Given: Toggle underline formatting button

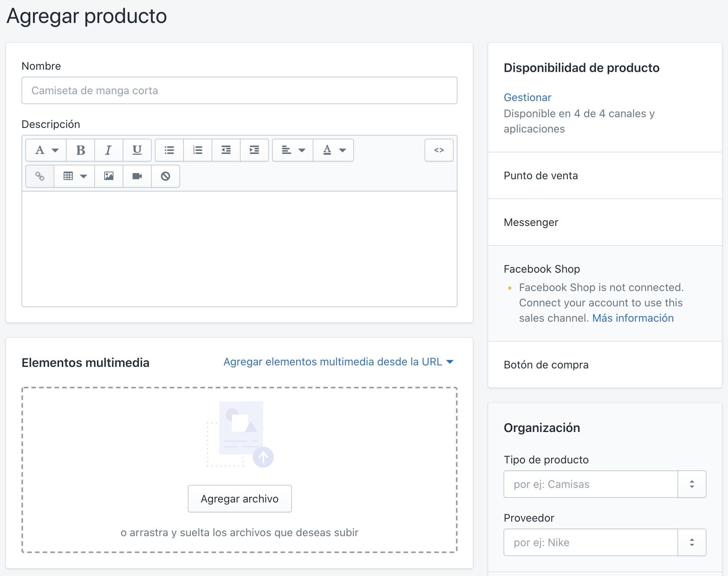Looking at the screenshot, I should tap(137, 150).
